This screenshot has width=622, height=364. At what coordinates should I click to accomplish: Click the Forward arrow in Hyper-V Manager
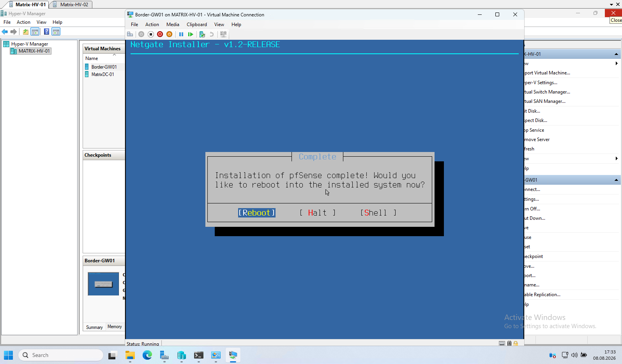(14, 32)
